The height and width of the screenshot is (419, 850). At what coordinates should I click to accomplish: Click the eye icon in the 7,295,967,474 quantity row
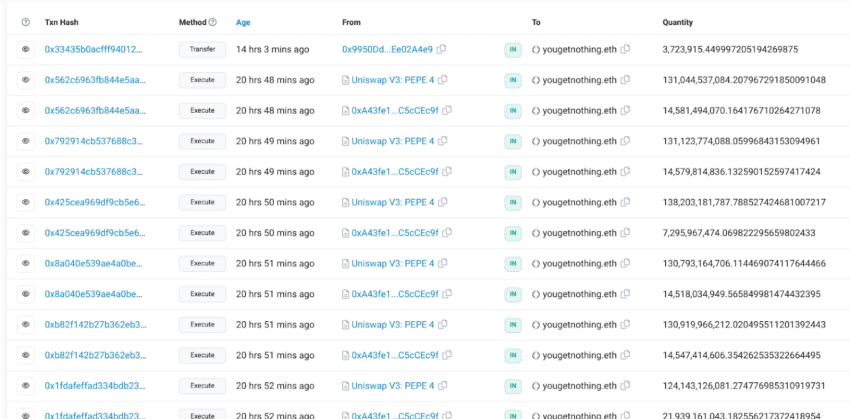25,233
